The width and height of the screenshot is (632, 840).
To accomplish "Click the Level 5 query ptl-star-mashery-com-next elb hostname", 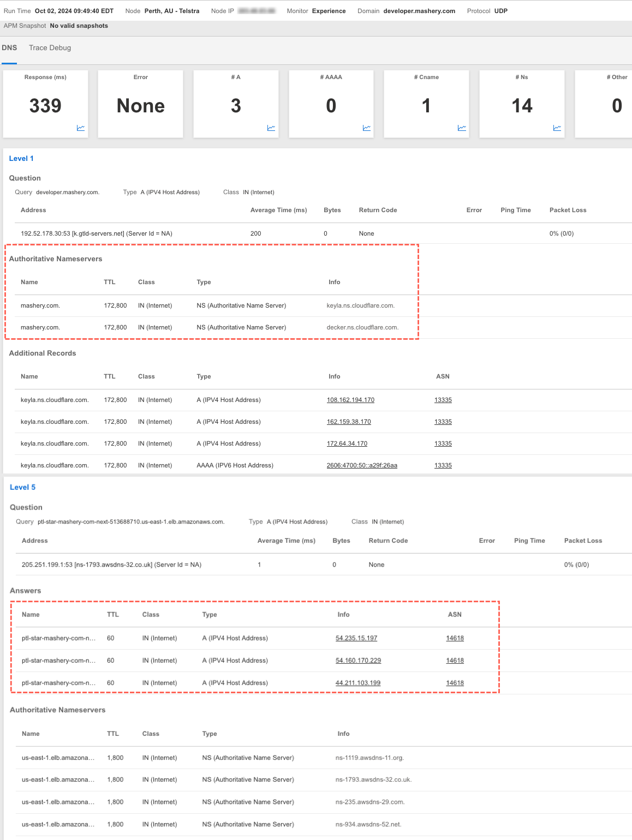I will pyautogui.click(x=131, y=522).
